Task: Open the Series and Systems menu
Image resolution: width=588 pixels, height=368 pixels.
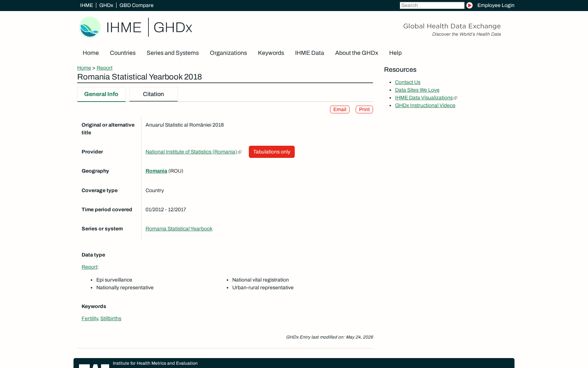Action: point(173,53)
